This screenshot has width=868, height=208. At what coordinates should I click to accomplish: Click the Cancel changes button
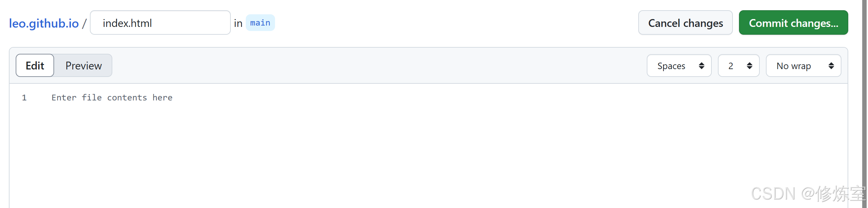[x=685, y=22]
